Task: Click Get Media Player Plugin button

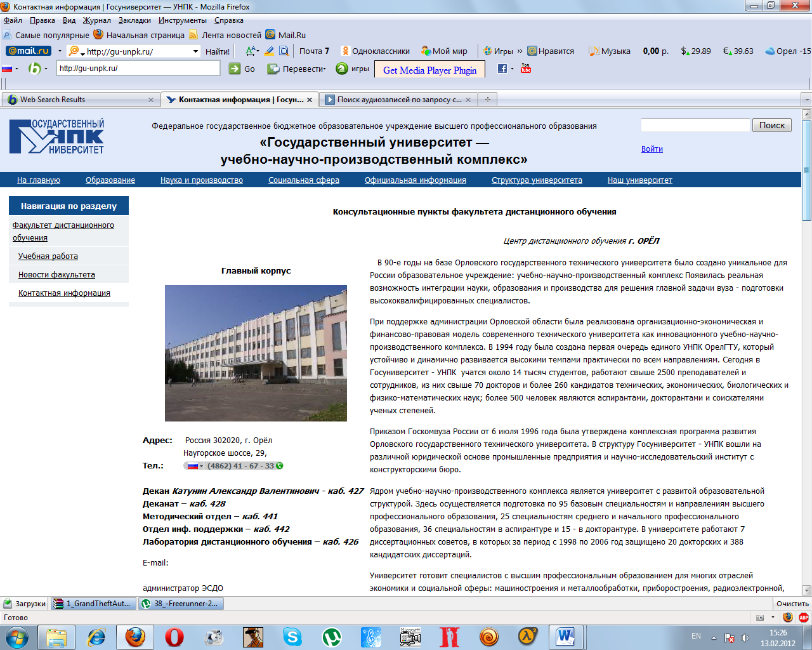Action: (429, 70)
